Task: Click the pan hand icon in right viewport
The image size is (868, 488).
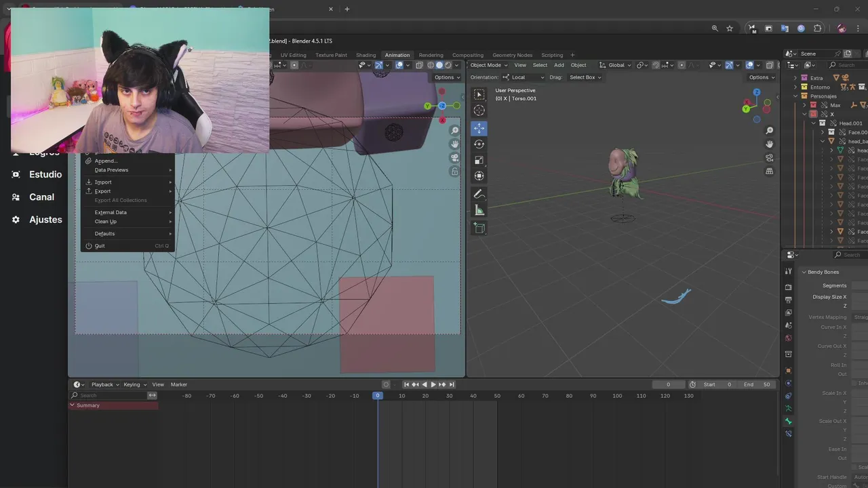Action: [770, 144]
